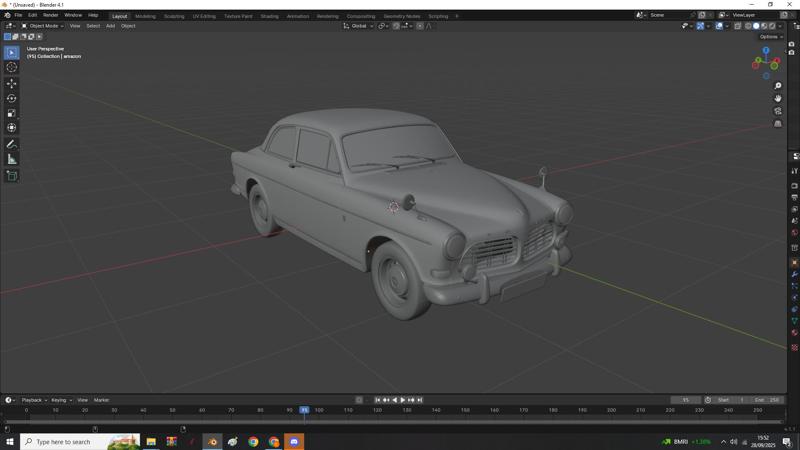Screen dimensions: 800x450
Task: Select the Annotate tool
Action: click(x=12, y=144)
